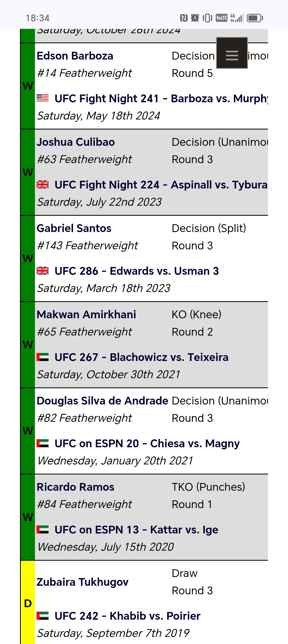Click the UAE flag beside UFC 242

pos(43,615)
